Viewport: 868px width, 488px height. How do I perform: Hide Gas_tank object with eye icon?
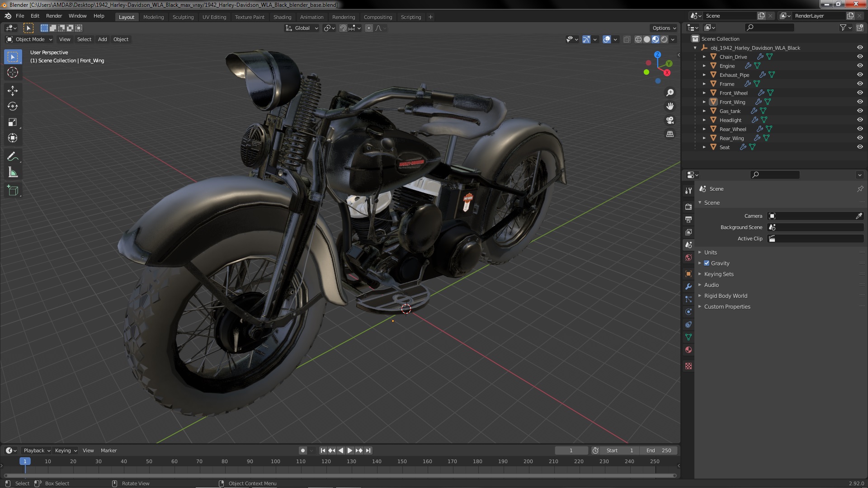[860, 111]
